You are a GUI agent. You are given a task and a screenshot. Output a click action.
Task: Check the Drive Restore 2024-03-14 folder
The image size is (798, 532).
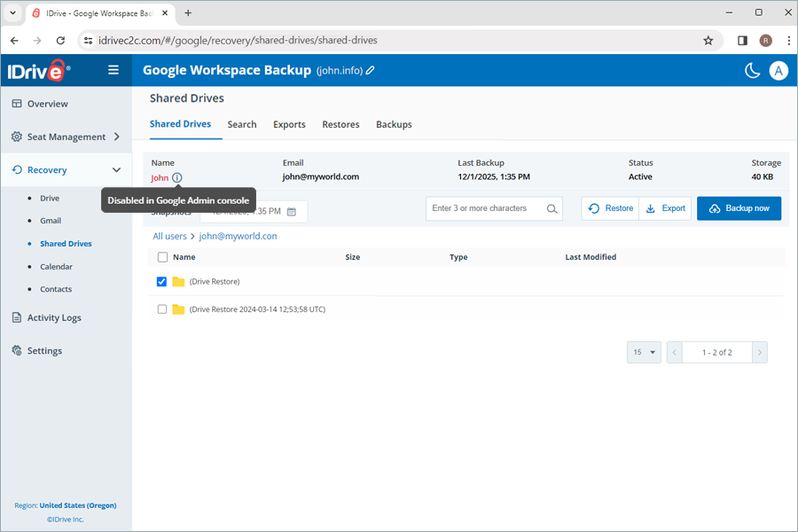(161, 309)
